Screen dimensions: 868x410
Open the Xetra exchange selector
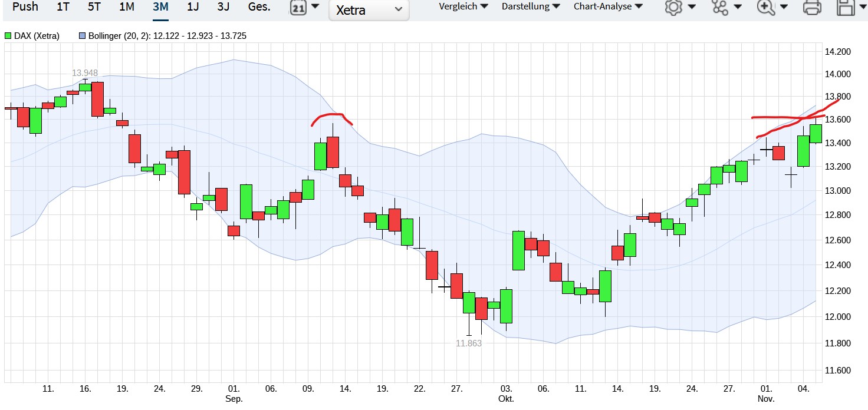(369, 10)
